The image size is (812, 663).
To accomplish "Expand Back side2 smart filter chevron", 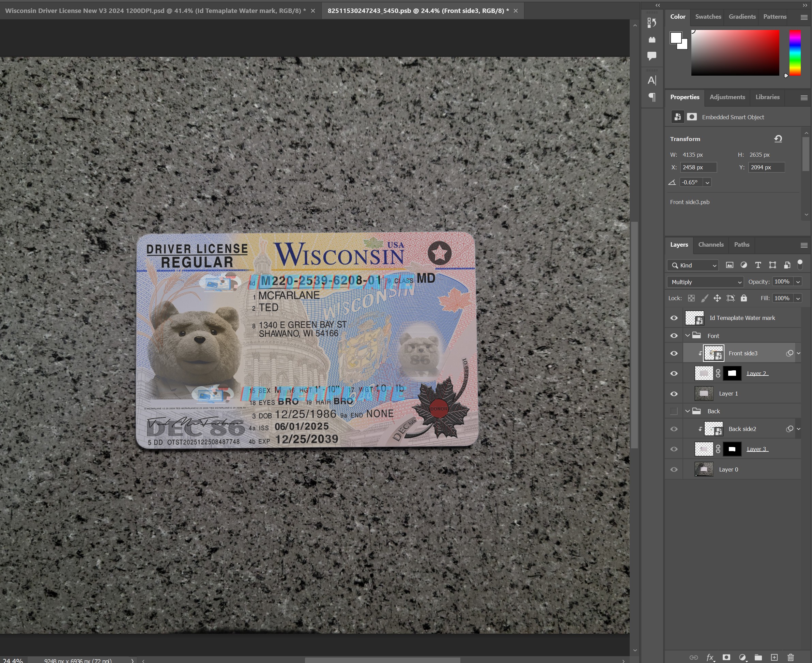I will coord(799,429).
